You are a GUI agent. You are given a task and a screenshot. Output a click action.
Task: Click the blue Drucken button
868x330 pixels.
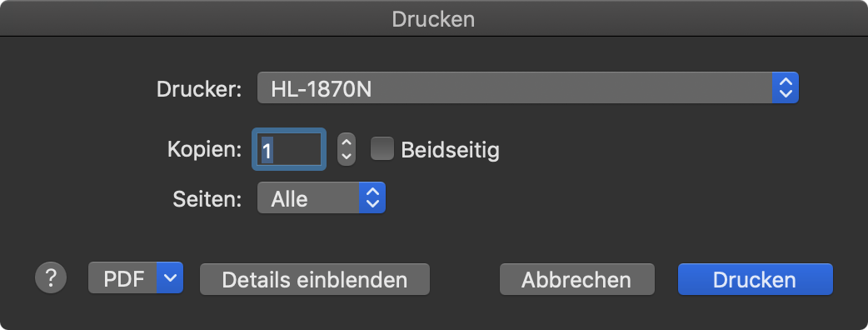[755, 279]
